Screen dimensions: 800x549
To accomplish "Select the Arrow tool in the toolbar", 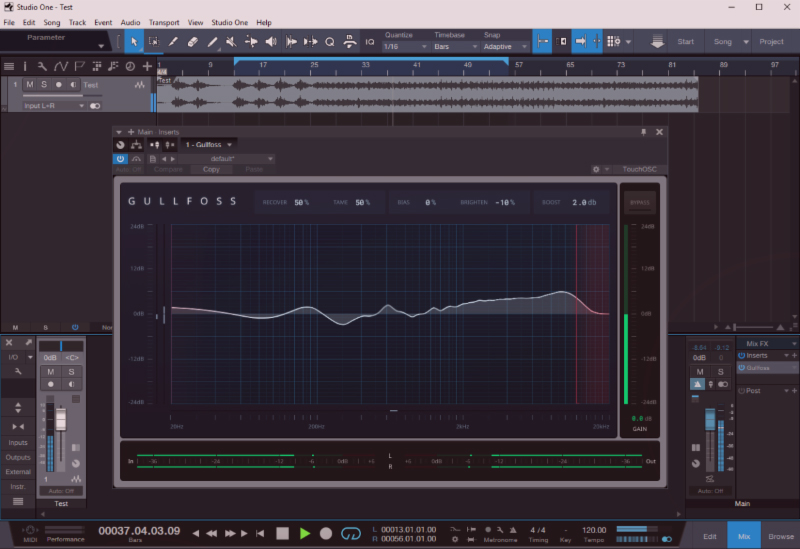I will tap(133, 42).
